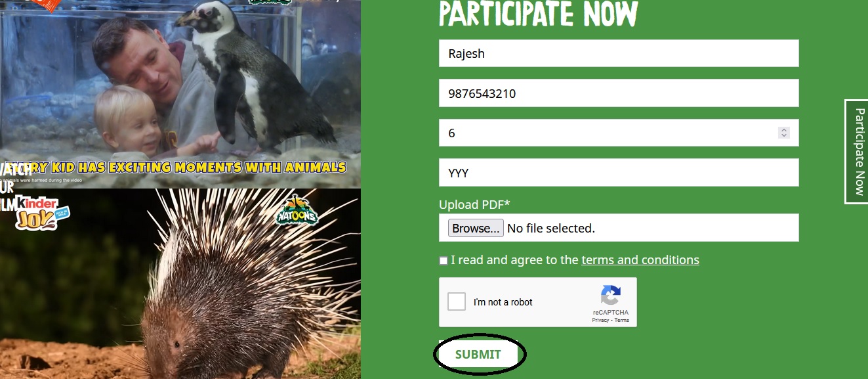Click the Kinder Joy logo
The image size is (868, 379).
coord(43,213)
